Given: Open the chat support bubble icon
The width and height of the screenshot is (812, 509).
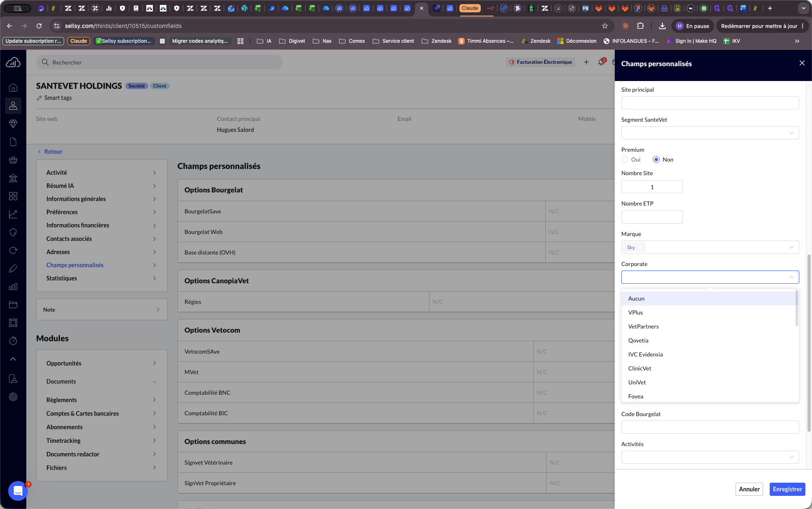Looking at the screenshot, I should point(18,490).
